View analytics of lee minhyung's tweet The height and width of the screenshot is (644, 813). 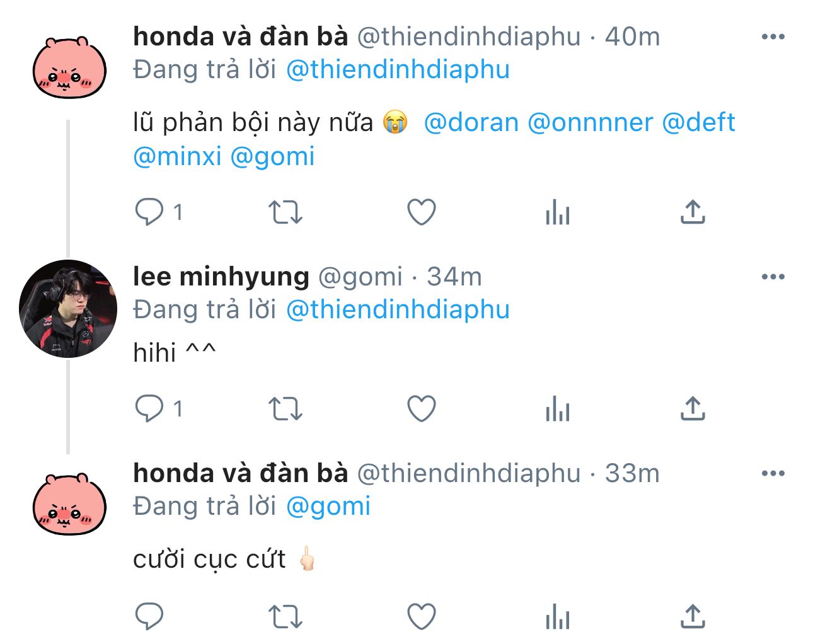(x=558, y=408)
